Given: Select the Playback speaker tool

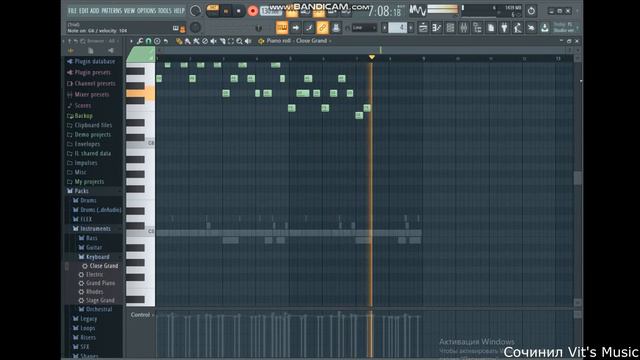Looking at the screenshot, I should [x=248, y=41].
